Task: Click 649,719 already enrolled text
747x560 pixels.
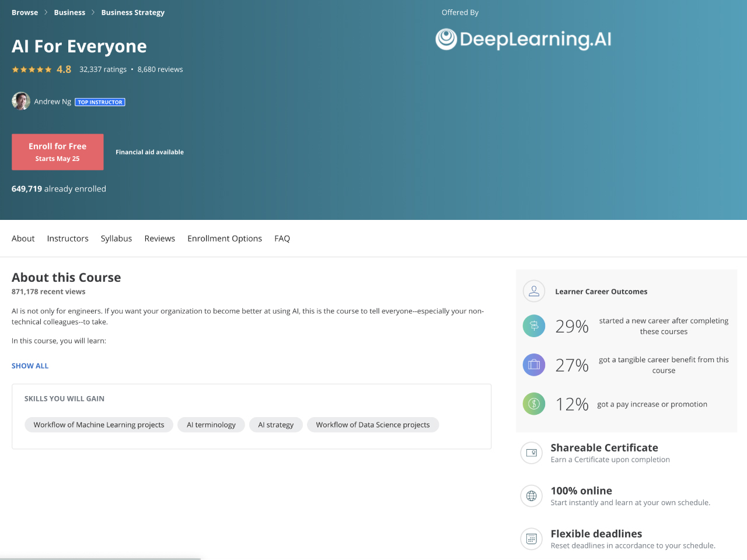Action: pyautogui.click(x=59, y=189)
